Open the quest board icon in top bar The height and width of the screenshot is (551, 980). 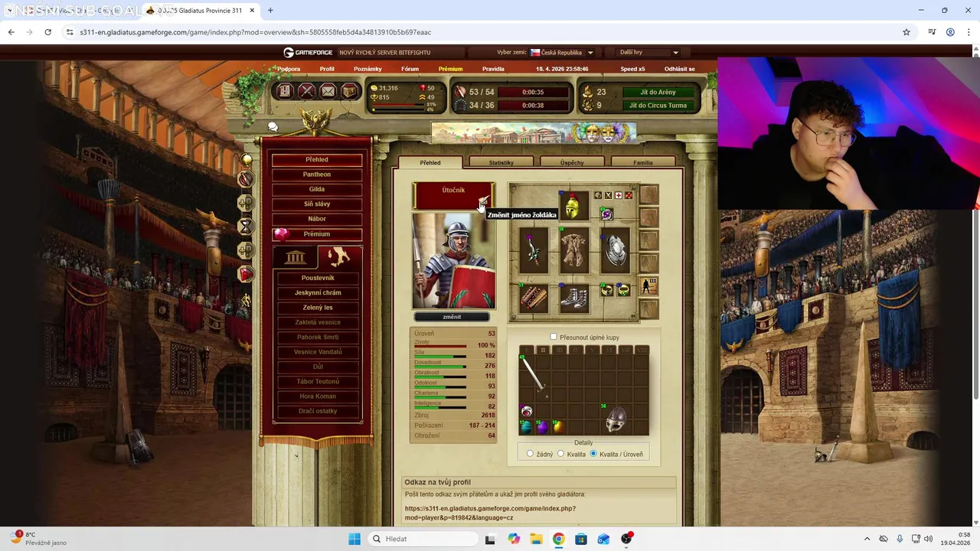pyautogui.click(x=285, y=91)
